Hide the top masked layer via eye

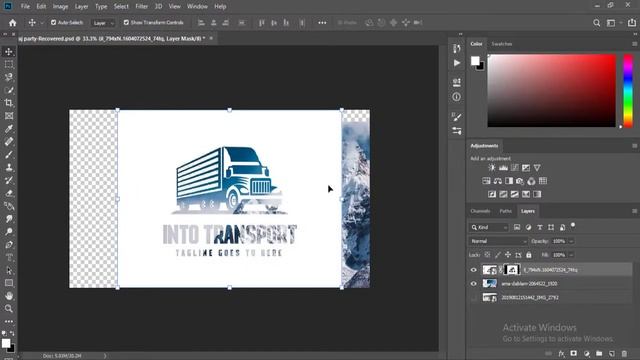click(473, 270)
